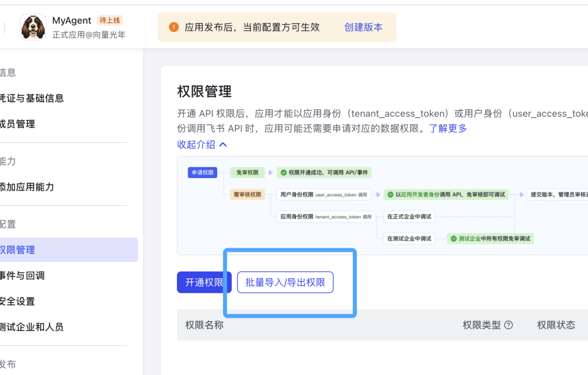Viewport: 588px width, 375px height.
Task: Click the MyAgent dog avatar logo
Action: (x=33, y=27)
